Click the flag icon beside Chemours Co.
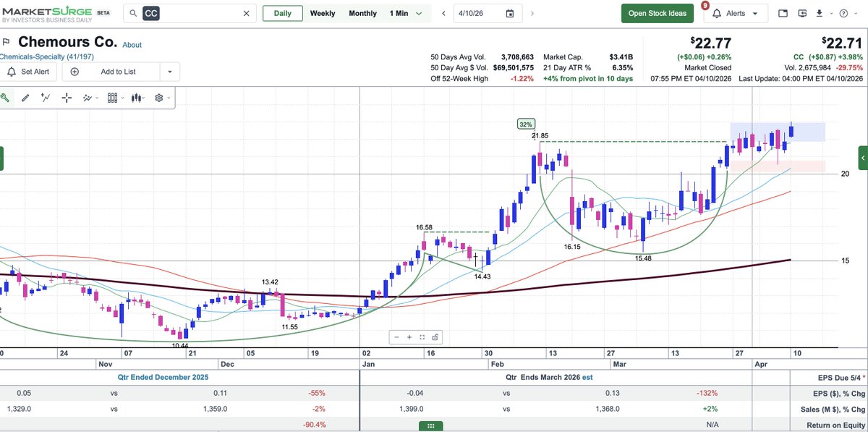This screenshot has height=432, width=868. [x=6, y=42]
